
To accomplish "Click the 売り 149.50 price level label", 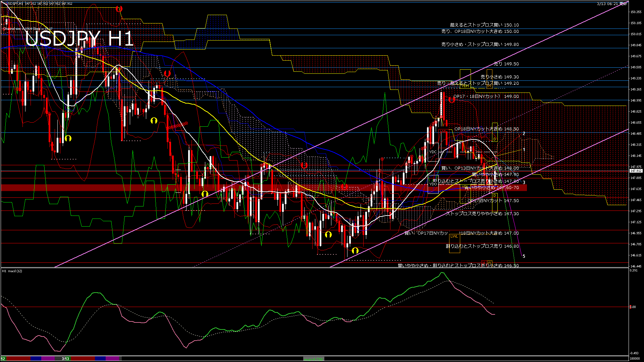I will click(x=506, y=64).
